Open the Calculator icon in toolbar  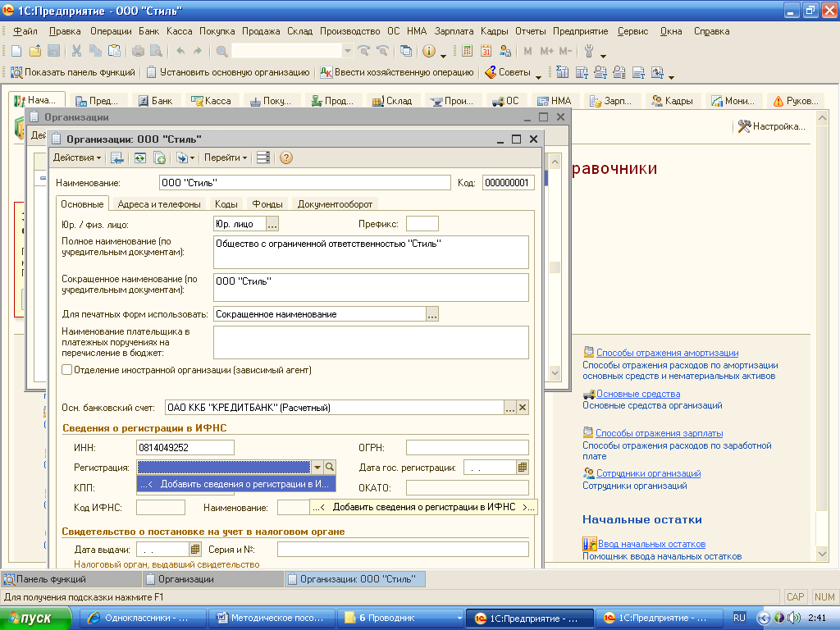click(x=467, y=51)
